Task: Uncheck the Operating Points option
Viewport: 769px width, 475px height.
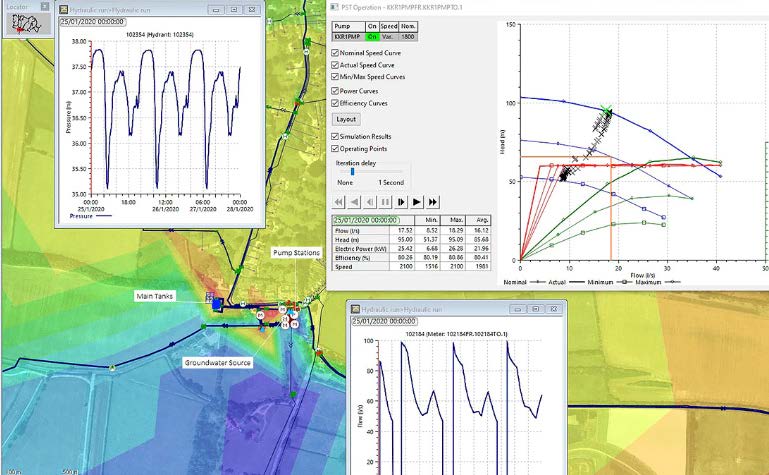Action: tap(336, 148)
